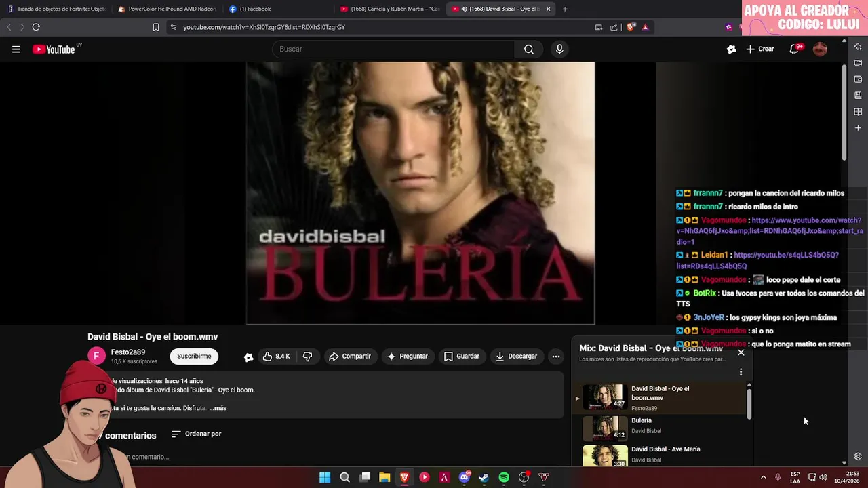Bookmark this page in the address bar
The width and height of the screenshot is (868, 488).
[155, 27]
